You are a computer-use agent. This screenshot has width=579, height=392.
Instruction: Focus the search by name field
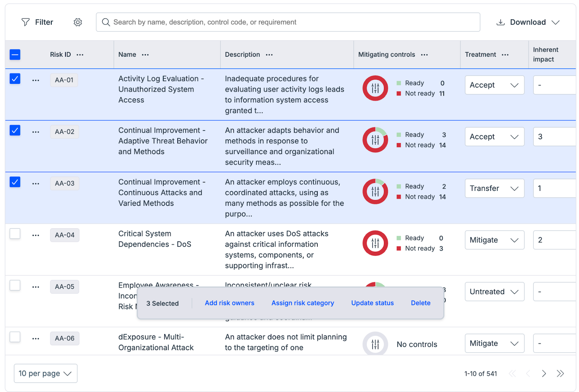(x=288, y=22)
